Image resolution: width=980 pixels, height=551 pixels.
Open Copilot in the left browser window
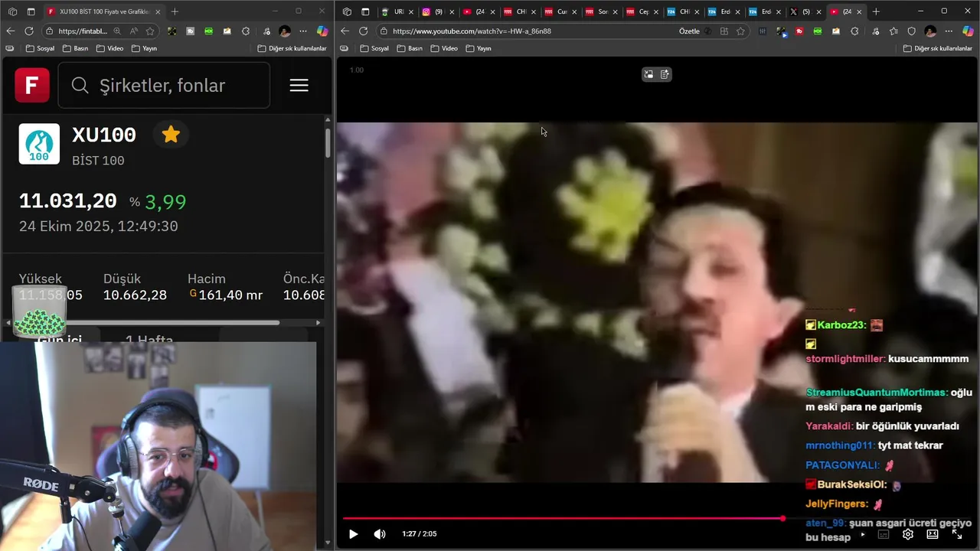[x=322, y=31]
